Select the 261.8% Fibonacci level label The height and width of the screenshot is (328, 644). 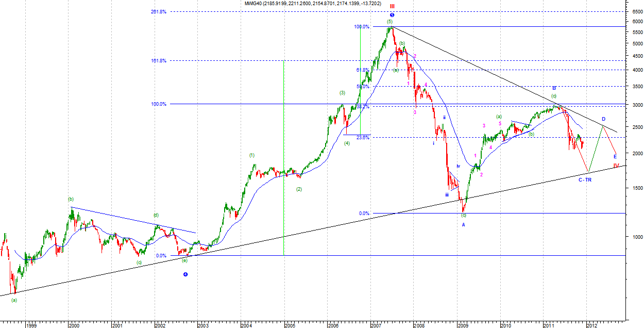159,12
